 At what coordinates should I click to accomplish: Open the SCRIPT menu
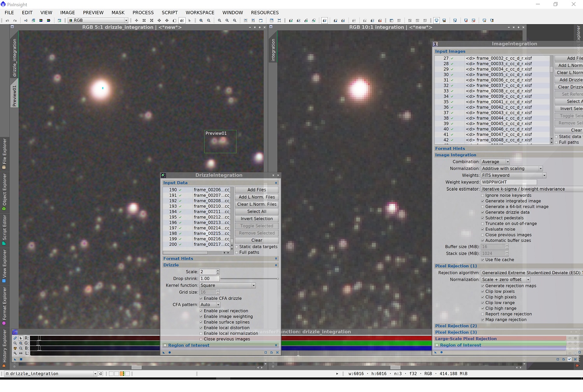170,12
